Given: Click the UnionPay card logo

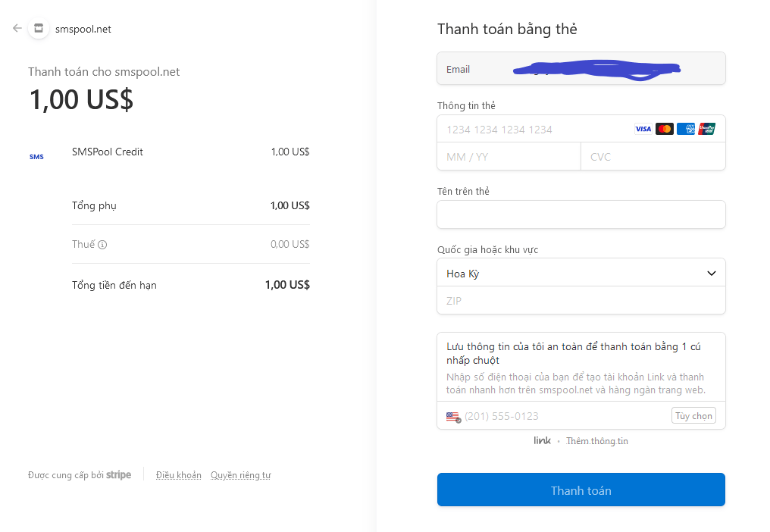Looking at the screenshot, I should click(706, 129).
